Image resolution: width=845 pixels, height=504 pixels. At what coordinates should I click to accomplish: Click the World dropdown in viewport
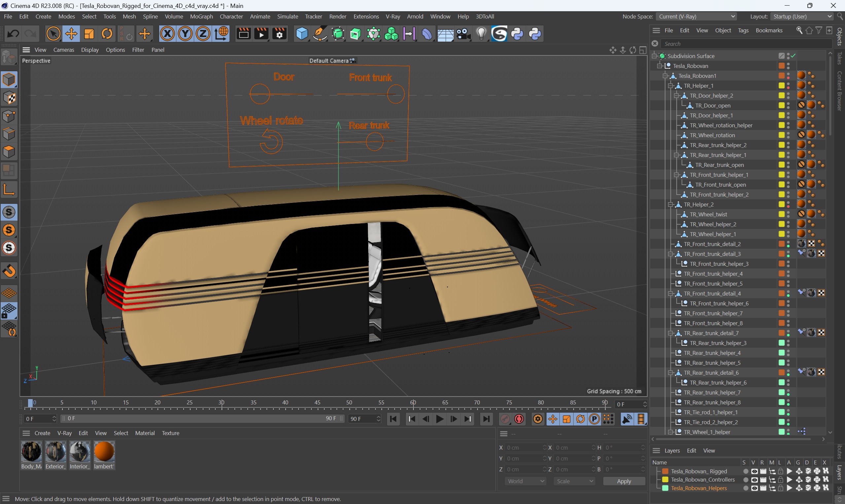[526, 481]
